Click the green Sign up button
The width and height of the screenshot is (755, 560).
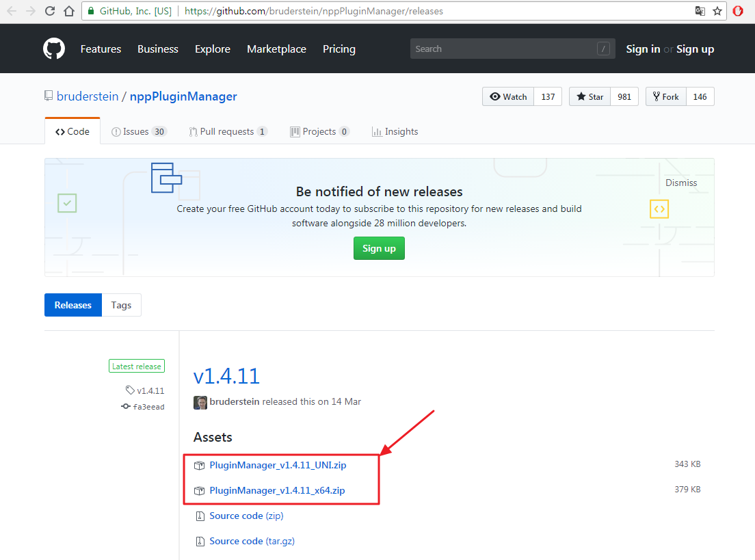tap(379, 248)
